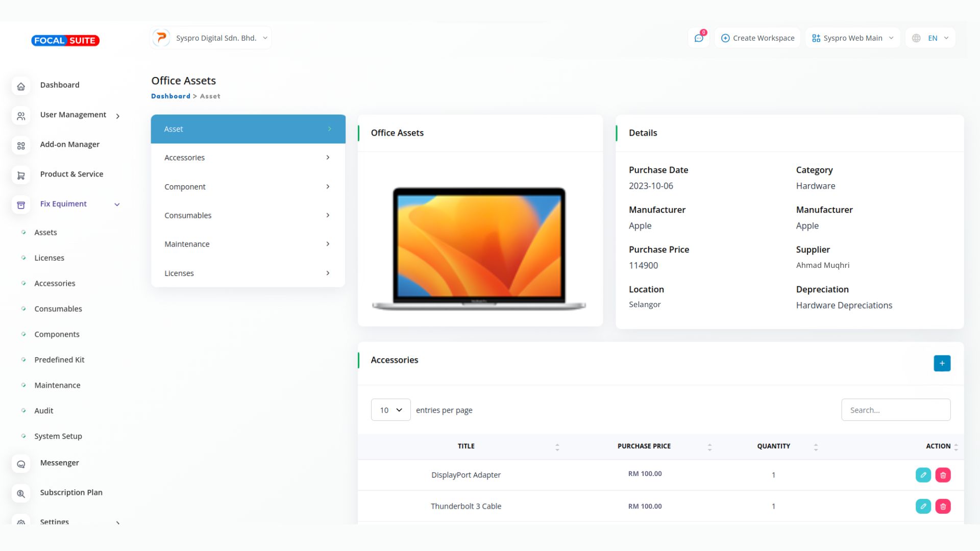Click the Dashboard breadcrumb link

pyautogui.click(x=170, y=96)
